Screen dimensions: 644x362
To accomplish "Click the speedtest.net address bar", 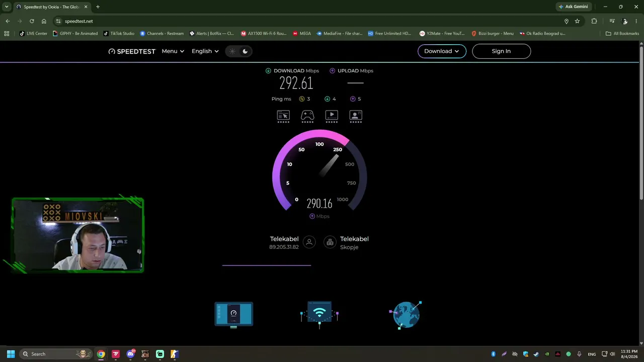I will click(307, 21).
